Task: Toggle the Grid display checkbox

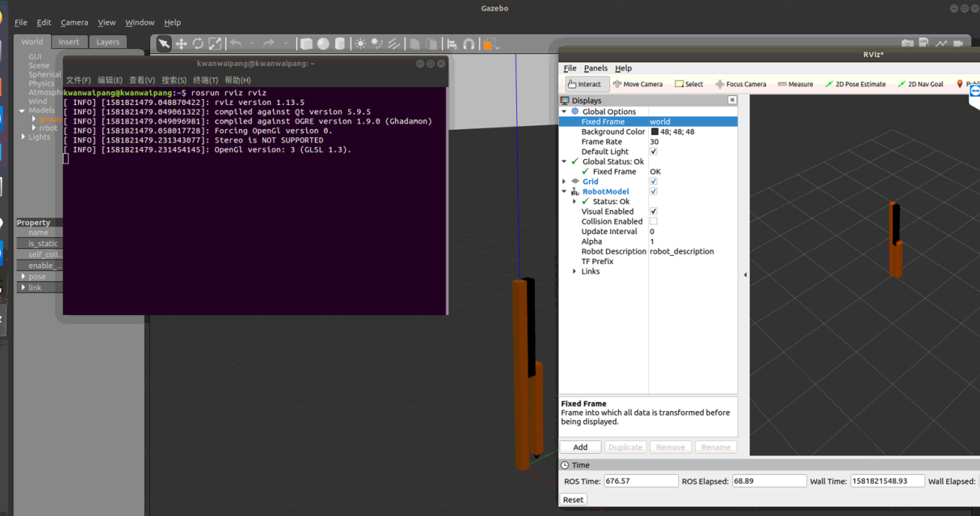Action: click(654, 181)
